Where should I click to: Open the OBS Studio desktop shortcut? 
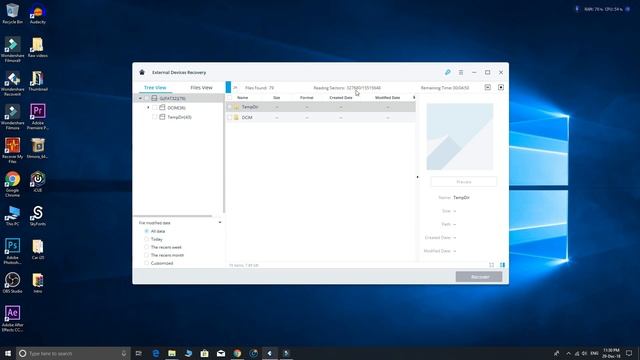click(x=12, y=283)
